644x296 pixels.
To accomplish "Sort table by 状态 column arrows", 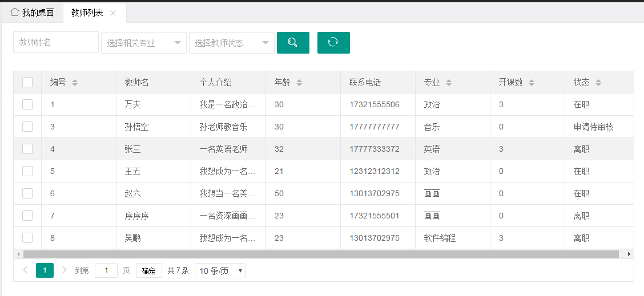I will (598, 83).
